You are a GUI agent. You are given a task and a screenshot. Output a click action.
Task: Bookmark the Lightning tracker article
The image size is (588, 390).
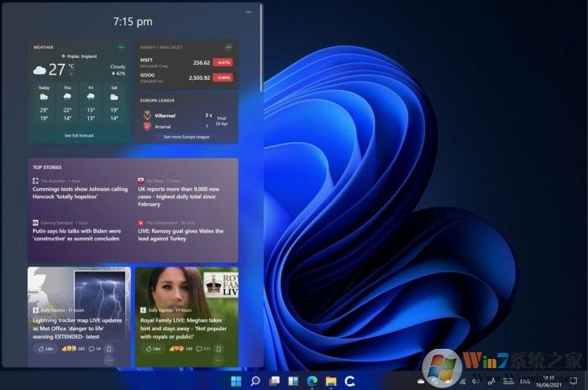coord(108,348)
